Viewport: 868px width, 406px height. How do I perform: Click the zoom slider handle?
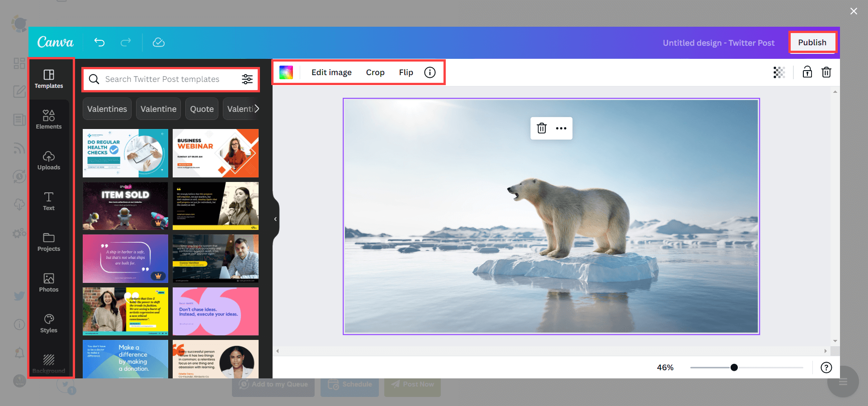point(734,368)
